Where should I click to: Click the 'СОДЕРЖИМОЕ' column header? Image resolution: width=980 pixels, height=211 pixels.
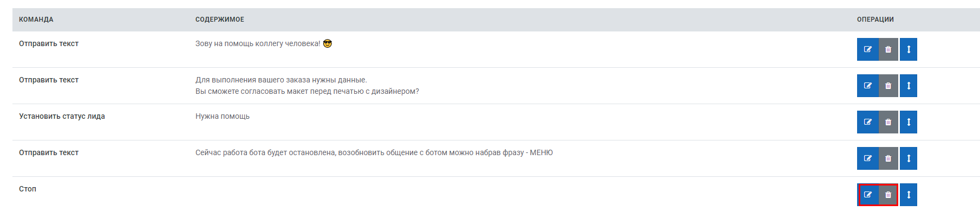click(x=220, y=20)
